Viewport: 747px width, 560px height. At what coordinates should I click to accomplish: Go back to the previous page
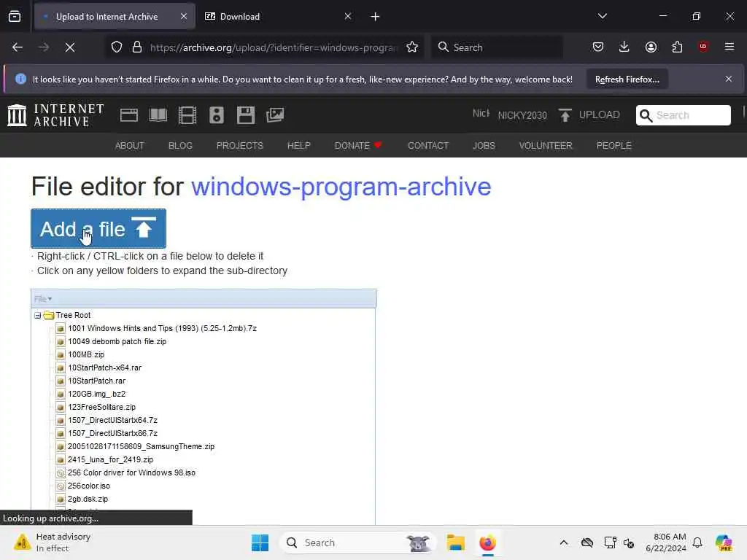[18, 47]
